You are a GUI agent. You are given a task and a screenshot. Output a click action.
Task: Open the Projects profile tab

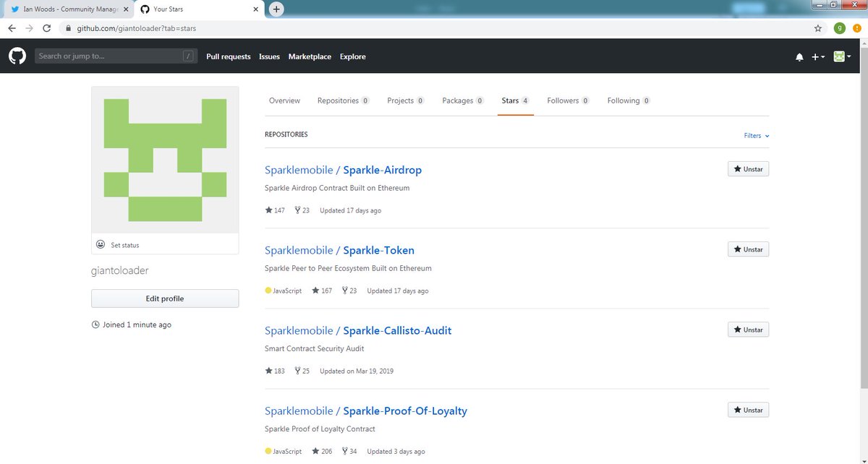[x=406, y=100]
